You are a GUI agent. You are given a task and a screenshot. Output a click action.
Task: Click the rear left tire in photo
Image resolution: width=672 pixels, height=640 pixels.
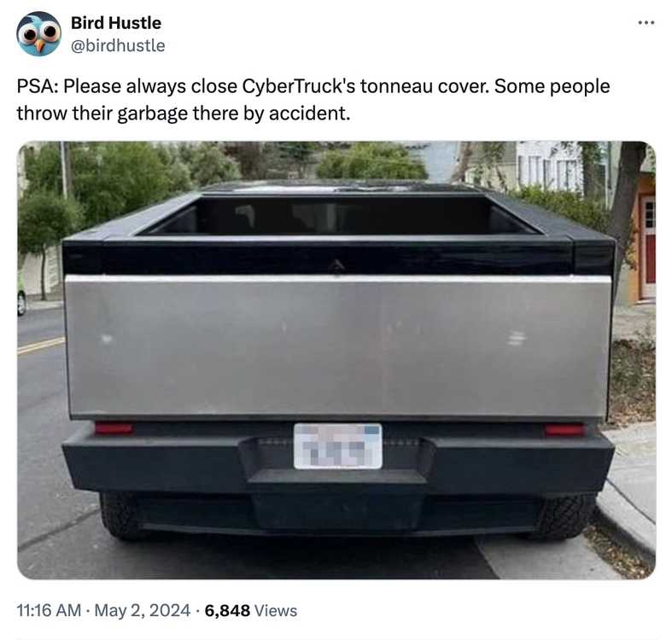120,516
